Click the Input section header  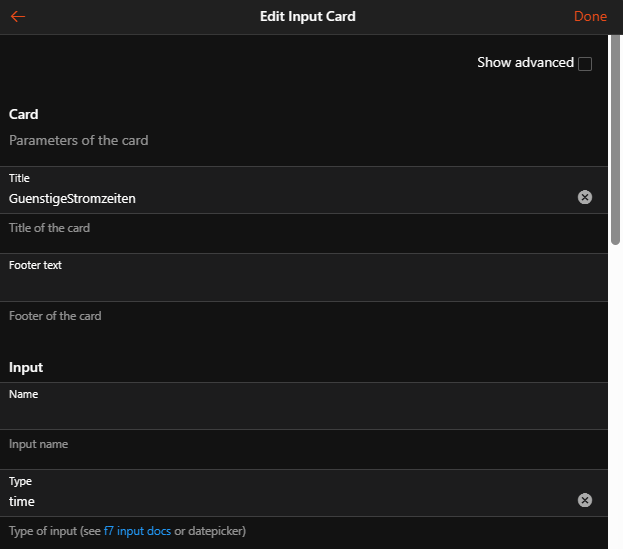click(26, 368)
